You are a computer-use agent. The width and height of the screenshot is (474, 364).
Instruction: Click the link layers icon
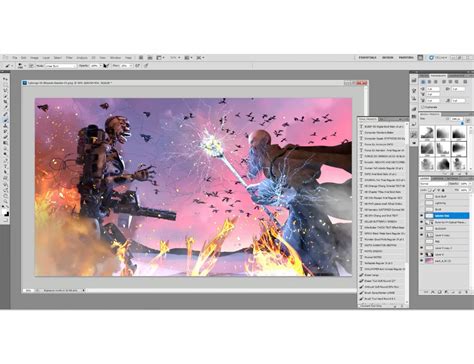426,292
